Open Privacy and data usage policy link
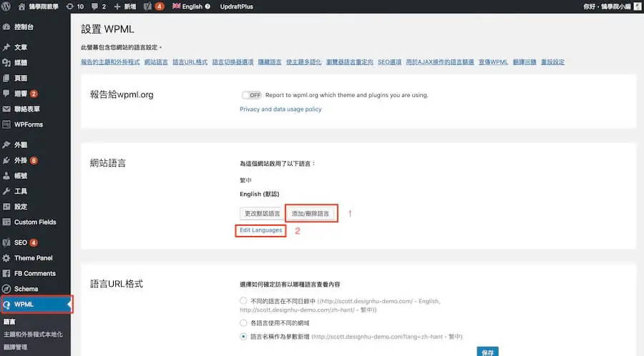This screenshot has height=356, width=644. [x=280, y=109]
